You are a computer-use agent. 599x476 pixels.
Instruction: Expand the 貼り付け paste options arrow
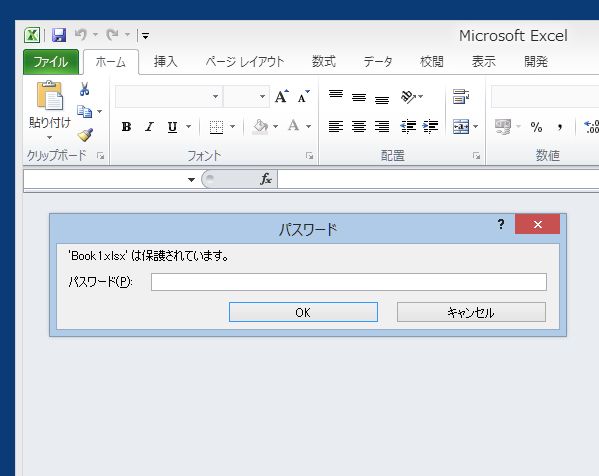50,137
